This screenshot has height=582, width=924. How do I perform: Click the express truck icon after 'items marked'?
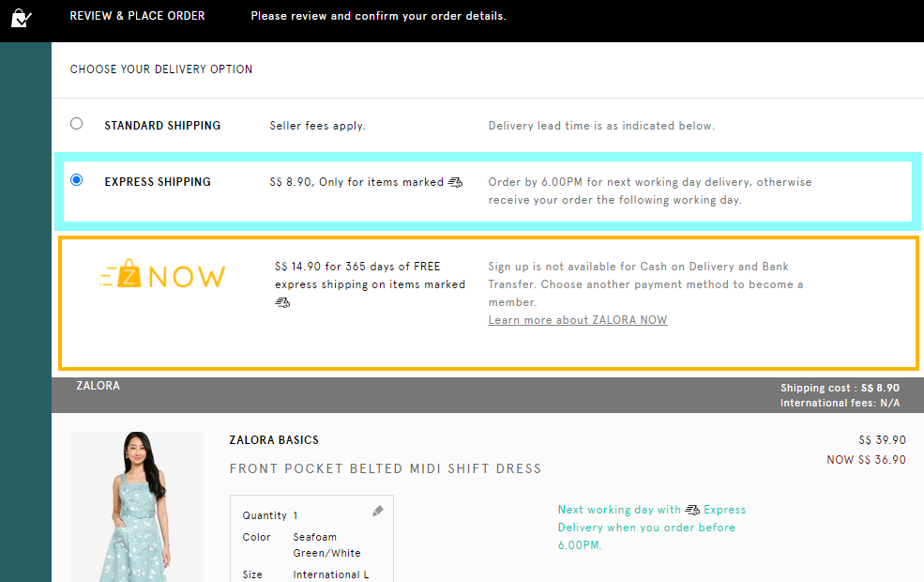coord(456,182)
